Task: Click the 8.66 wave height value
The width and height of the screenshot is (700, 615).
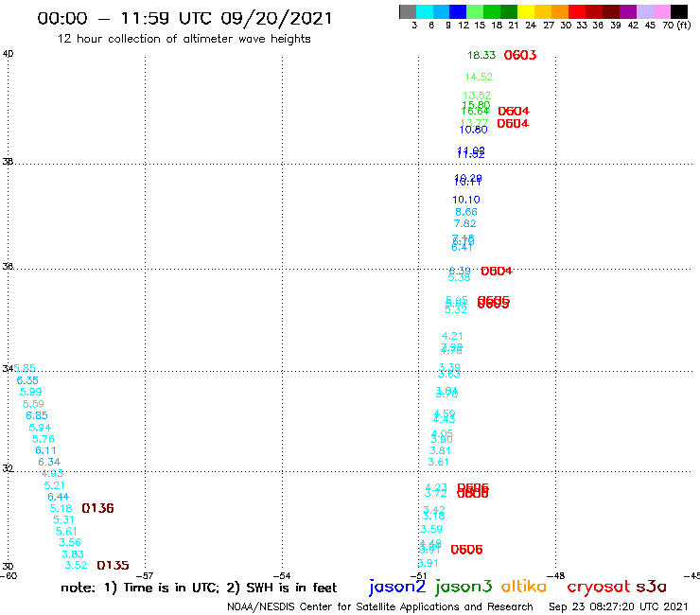Action: pyautogui.click(x=466, y=212)
